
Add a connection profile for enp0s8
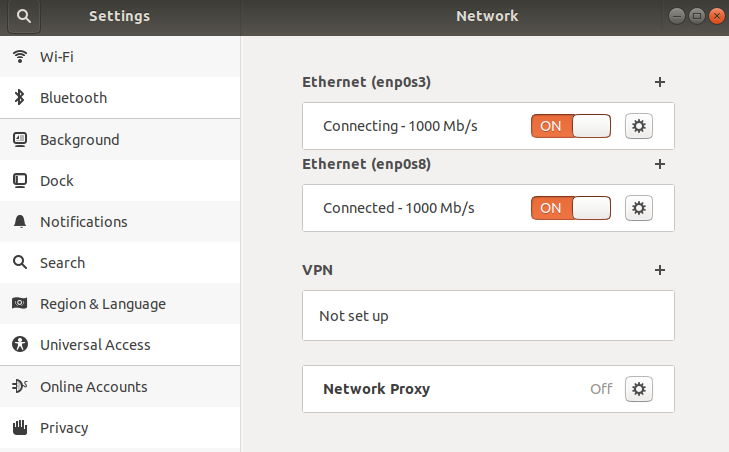[660, 164]
